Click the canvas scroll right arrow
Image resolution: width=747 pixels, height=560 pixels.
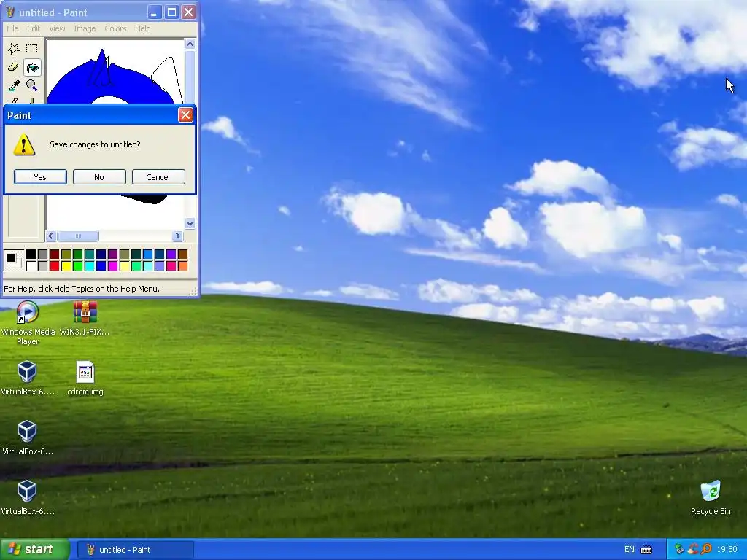[178, 236]
